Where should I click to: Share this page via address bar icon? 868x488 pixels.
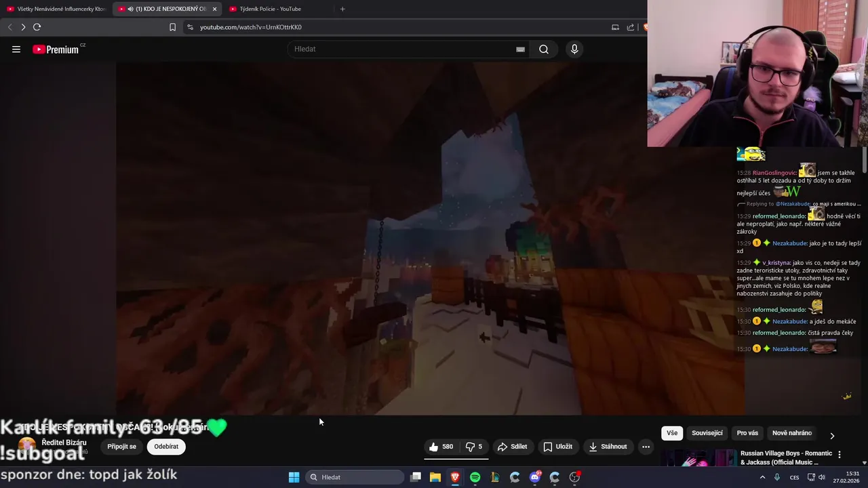pos(631,27)
